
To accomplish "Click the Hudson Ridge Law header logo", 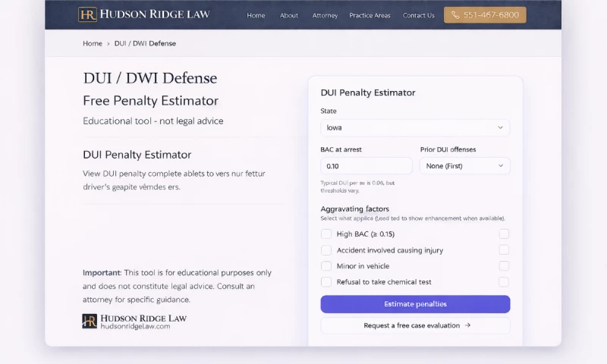I will click(143, 14).
